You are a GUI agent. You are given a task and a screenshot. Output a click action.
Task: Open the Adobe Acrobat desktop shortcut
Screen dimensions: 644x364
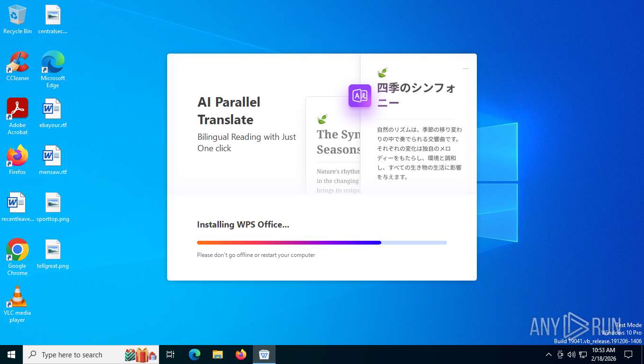click(x=18, y=116)
